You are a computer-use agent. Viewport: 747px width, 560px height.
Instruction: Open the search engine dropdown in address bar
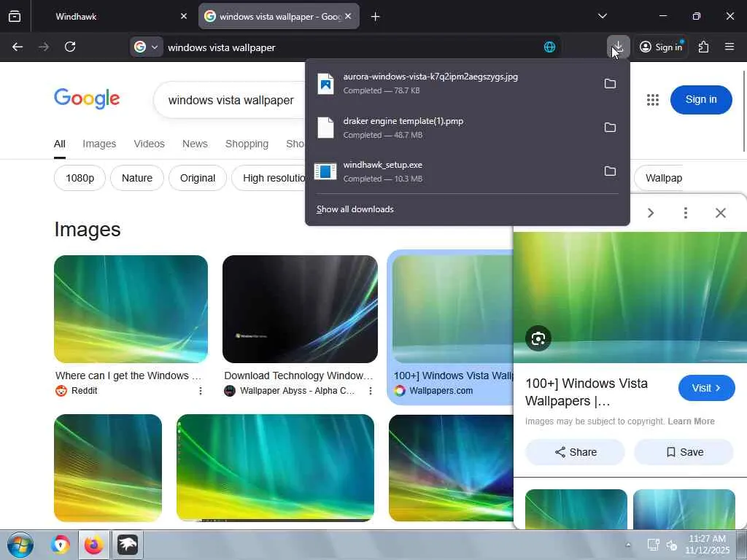[x=147, y=47]
